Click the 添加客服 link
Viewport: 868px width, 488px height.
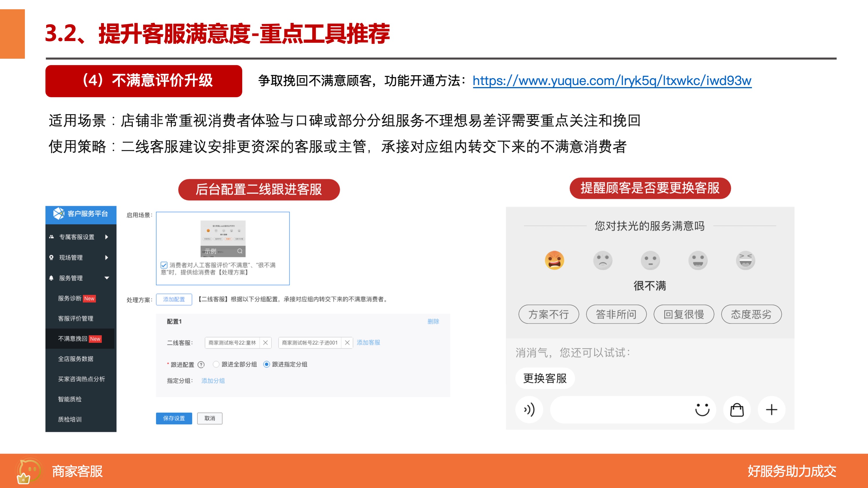pos(368,342)
